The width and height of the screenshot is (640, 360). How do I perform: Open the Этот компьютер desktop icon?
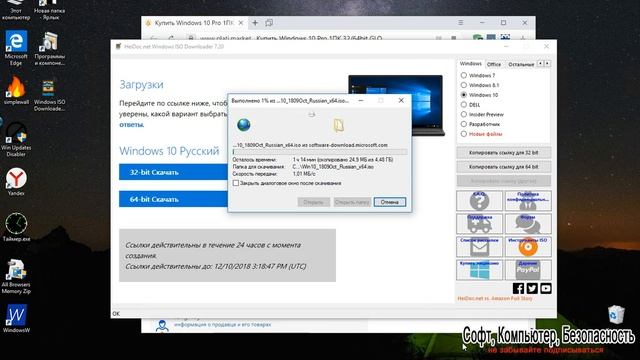(x=16, y=10)
